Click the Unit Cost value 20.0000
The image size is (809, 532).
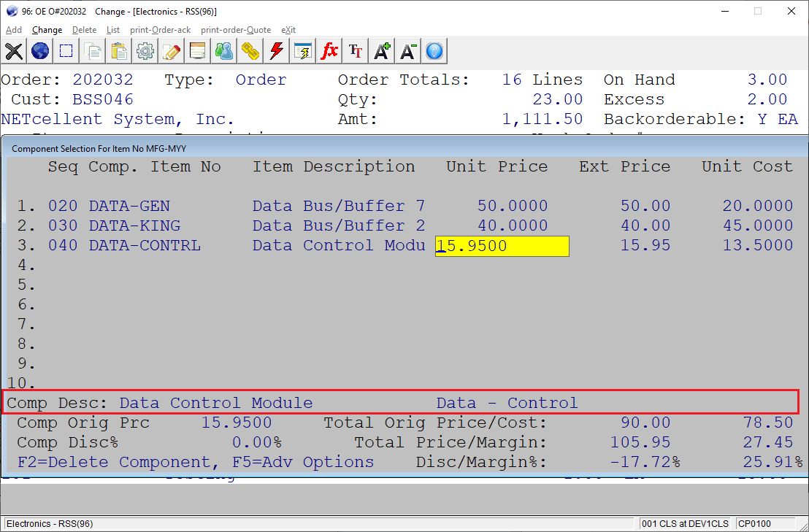(x=757, y=207)
